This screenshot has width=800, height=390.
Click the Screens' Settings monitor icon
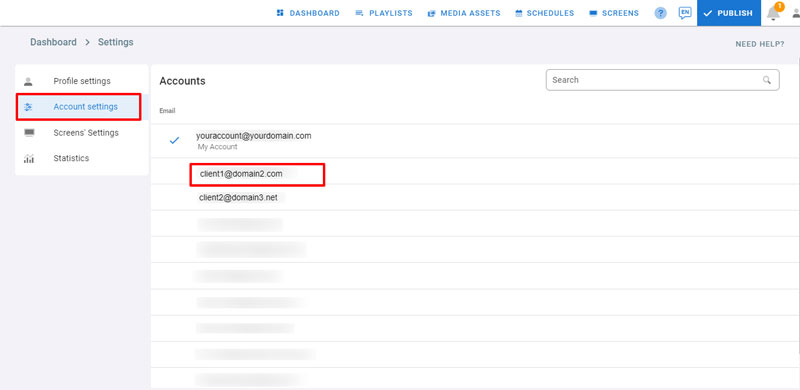point(29,133)
